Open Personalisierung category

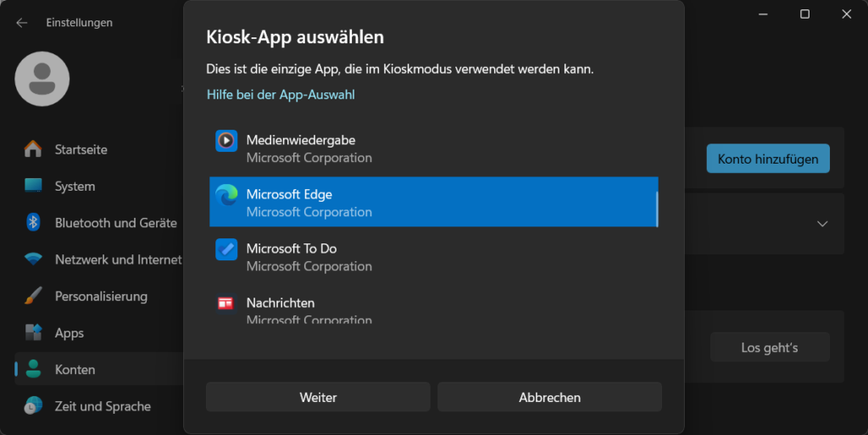(98, 296)
